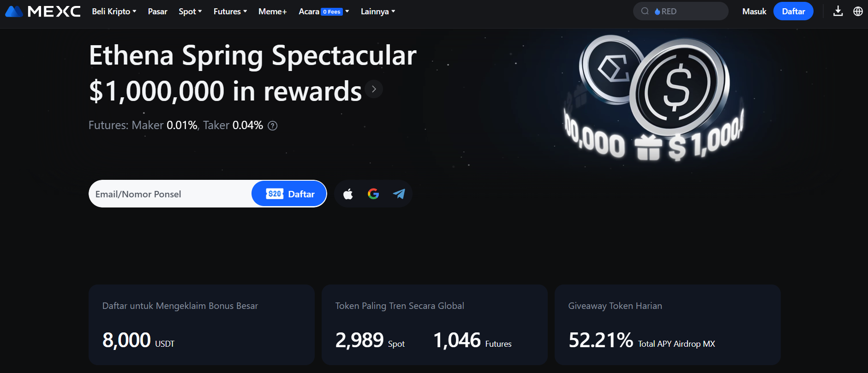
Task: Click the Daftar button in header
Action: [x=793, y=11]
